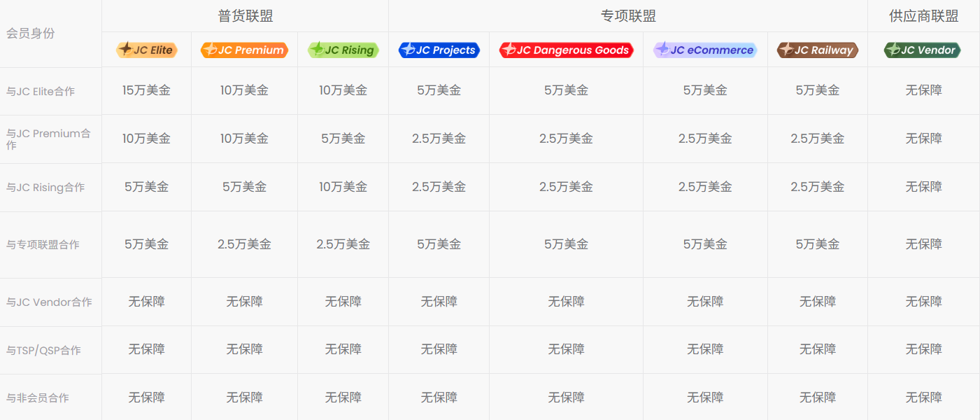Click JC Vendor 无保障 in 与JC Rising合作 row

[923, 187]
